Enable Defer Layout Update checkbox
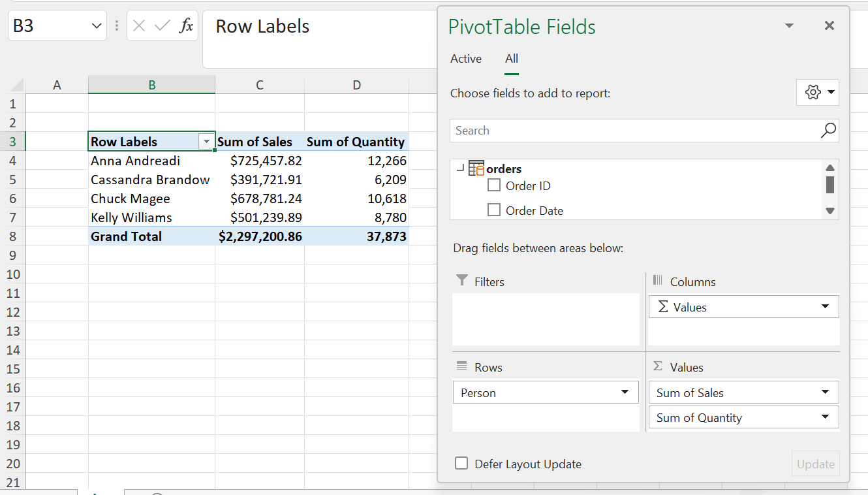 pyautogui.click(x=461, y=464)
